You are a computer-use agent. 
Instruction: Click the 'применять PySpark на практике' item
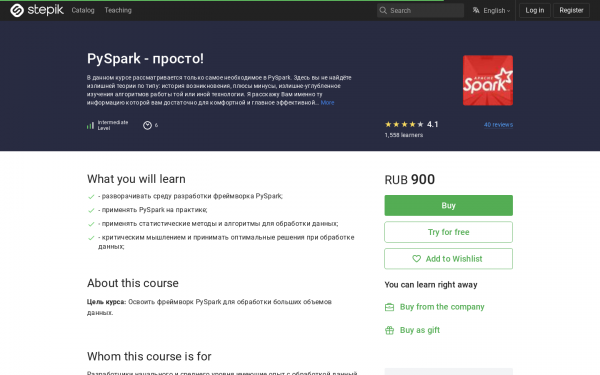pyautogui.click(x=153, y=210)
